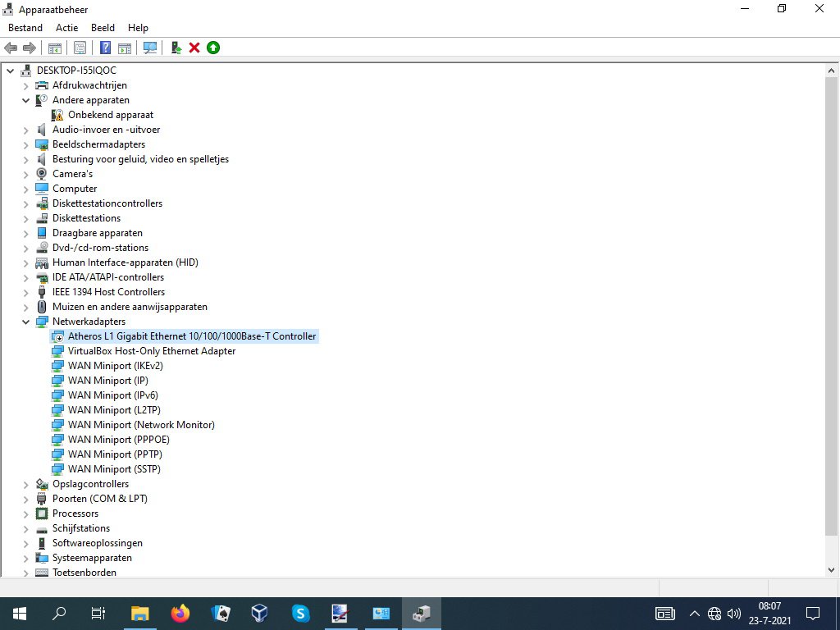This screenshot has height=630, width=840.
Task: Select WAN Miniport (Network Monitor)
Action: click(x=141, y=425)
